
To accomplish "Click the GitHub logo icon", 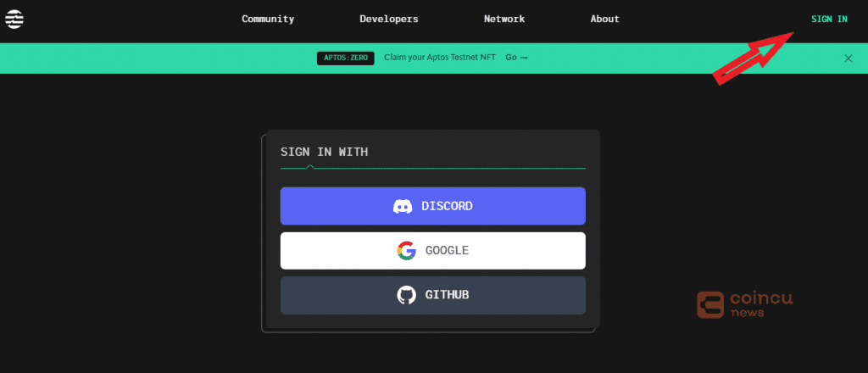I will coord(406,295).
